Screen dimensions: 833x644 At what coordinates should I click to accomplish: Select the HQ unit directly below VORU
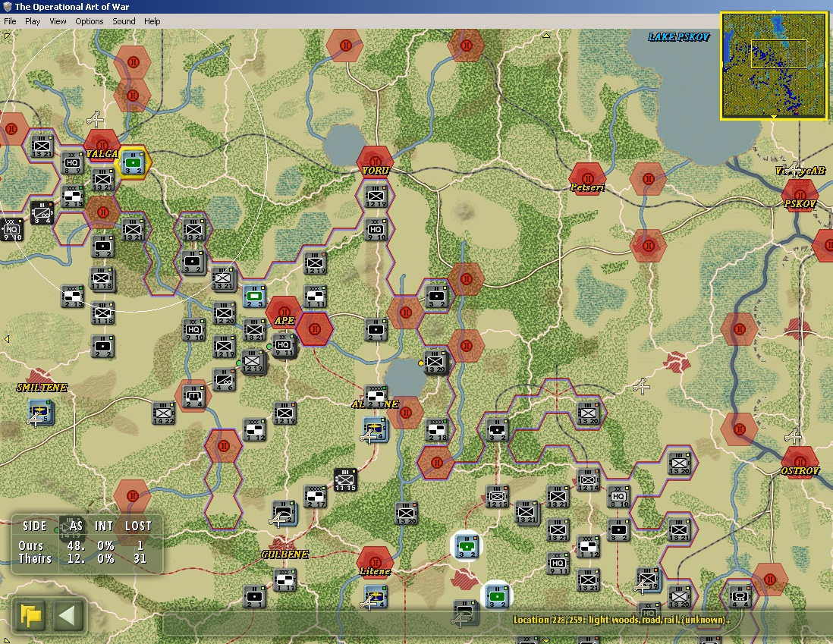point(376,229)
